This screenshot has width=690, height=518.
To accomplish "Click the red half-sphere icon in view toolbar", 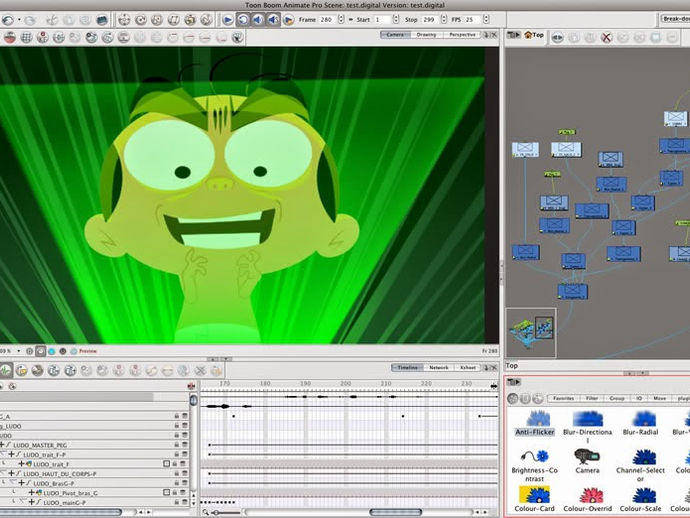I will click(x=10, y=38).
